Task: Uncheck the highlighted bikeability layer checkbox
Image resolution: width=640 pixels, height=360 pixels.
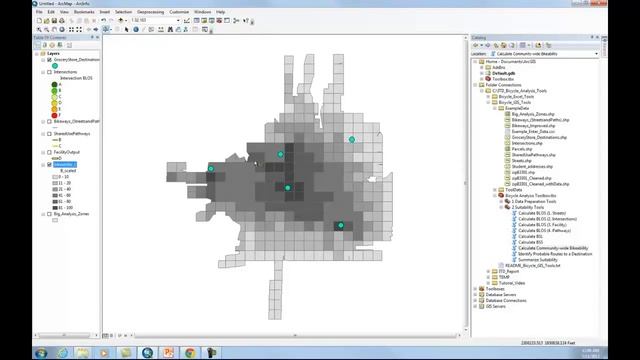Action: coord(49,164)
